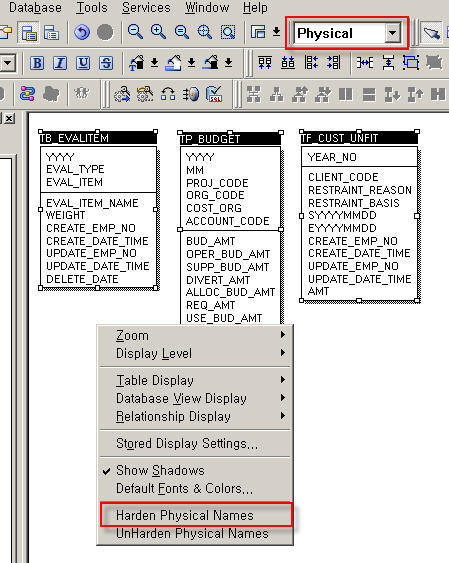Open the subject area dropdown arrow
This screenshot has width=449, height=563.
276,32
